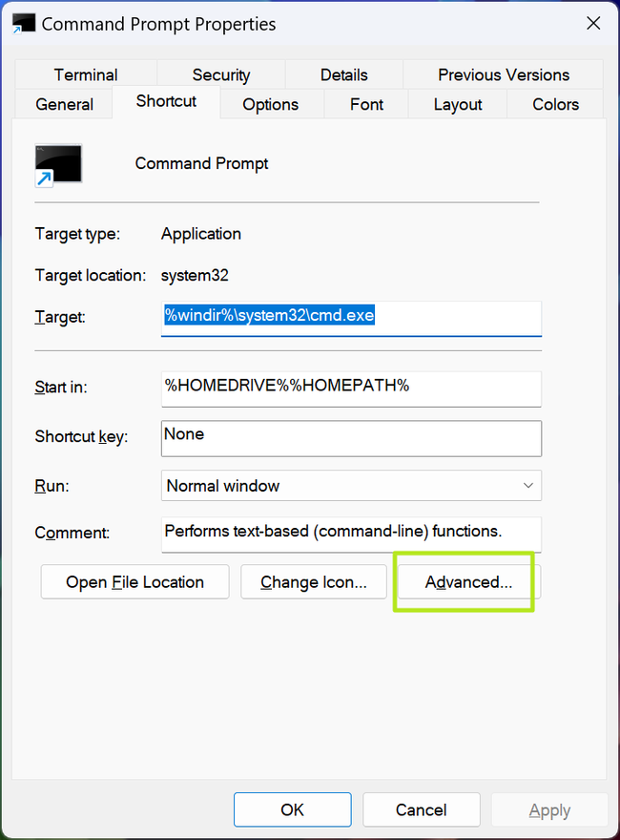Open the Security tab

[x=221, y=74]
